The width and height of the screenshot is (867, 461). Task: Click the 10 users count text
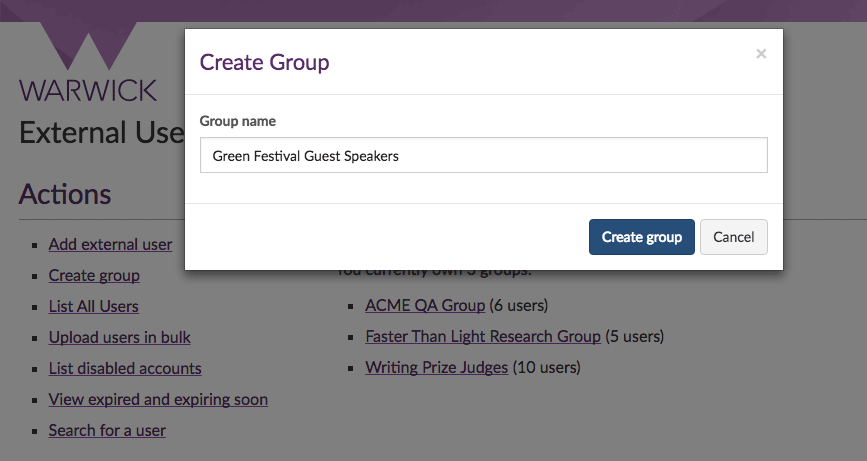[546, 367]
